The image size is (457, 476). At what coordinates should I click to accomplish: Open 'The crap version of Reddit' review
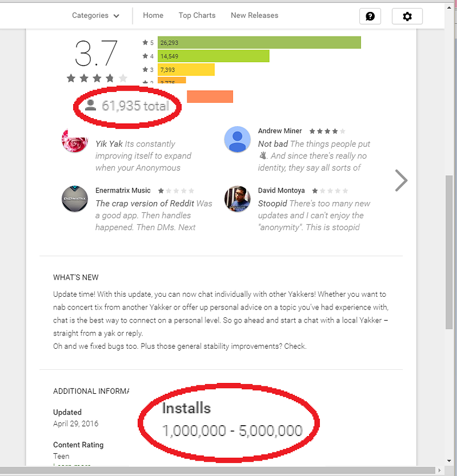(154, 215)
